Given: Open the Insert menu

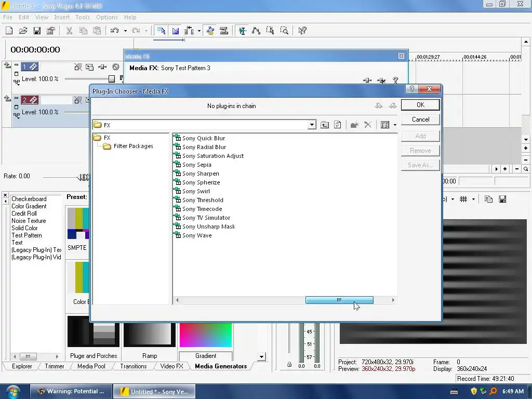Looking at the screenshot, I should click(62, 17).
